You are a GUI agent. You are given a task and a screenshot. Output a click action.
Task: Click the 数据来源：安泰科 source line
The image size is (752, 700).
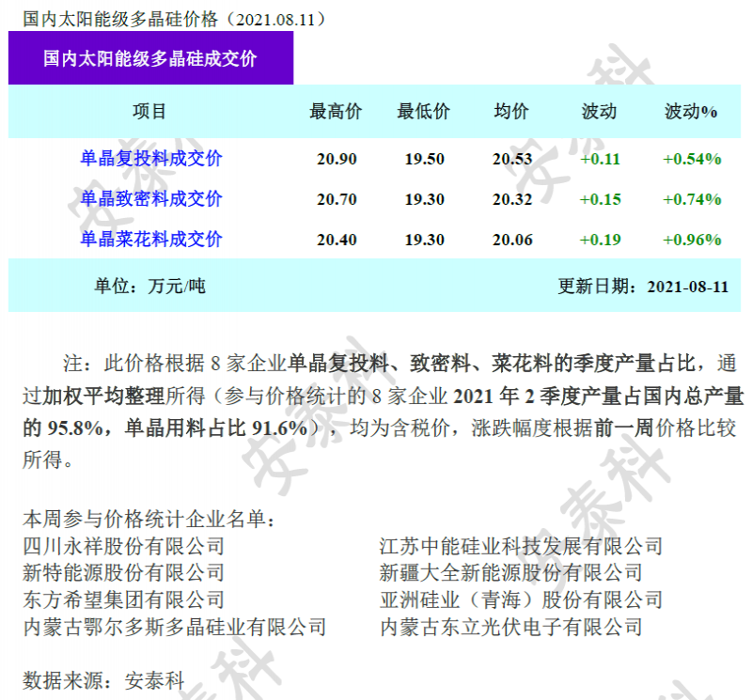click(103, 679)
